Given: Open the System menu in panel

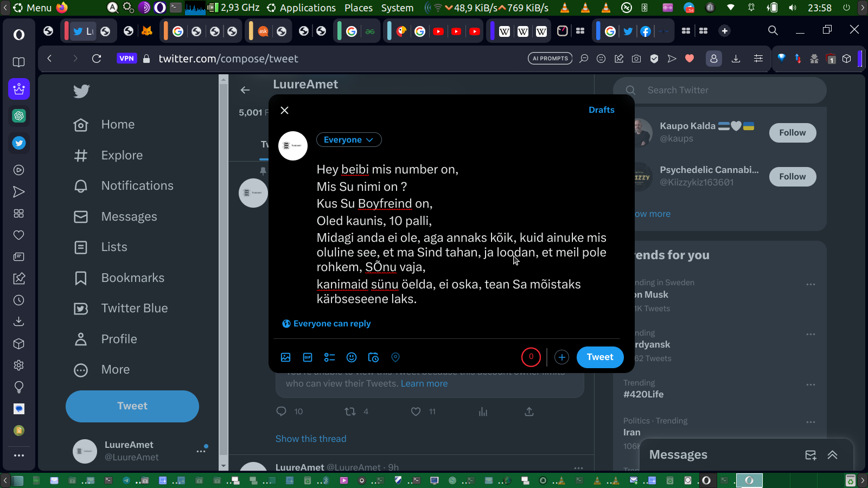Looking at the screenshot, I should click(x=397, y=8).
